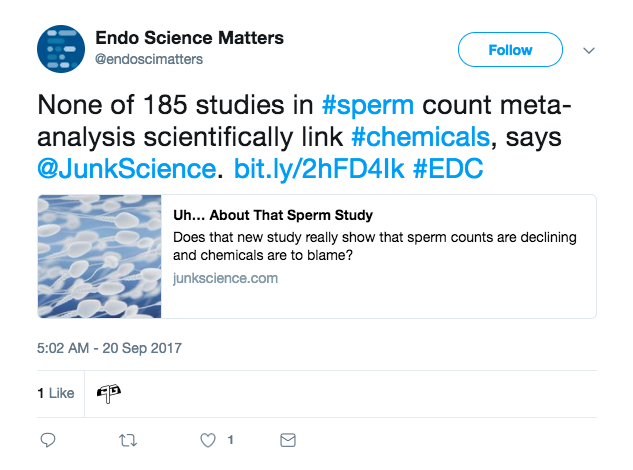Click the @endoscimatters handle
Viewport: 633px width, 470px height.
[149, 59]
